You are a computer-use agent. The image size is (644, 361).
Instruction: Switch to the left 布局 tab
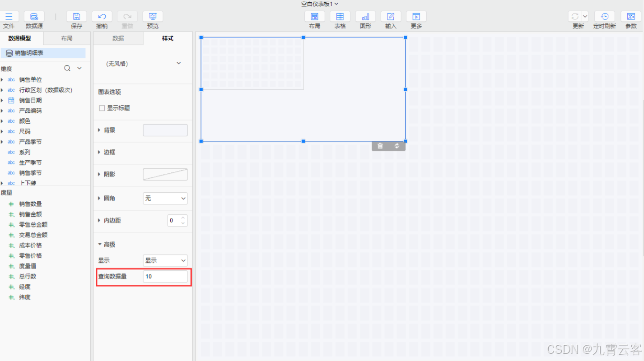(67, 38)
